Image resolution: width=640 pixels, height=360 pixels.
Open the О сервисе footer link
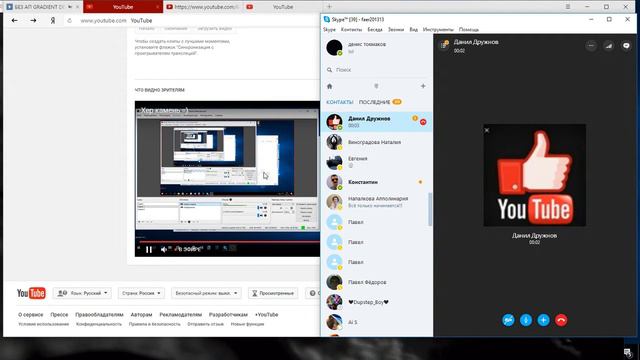[x=31, y=315]
